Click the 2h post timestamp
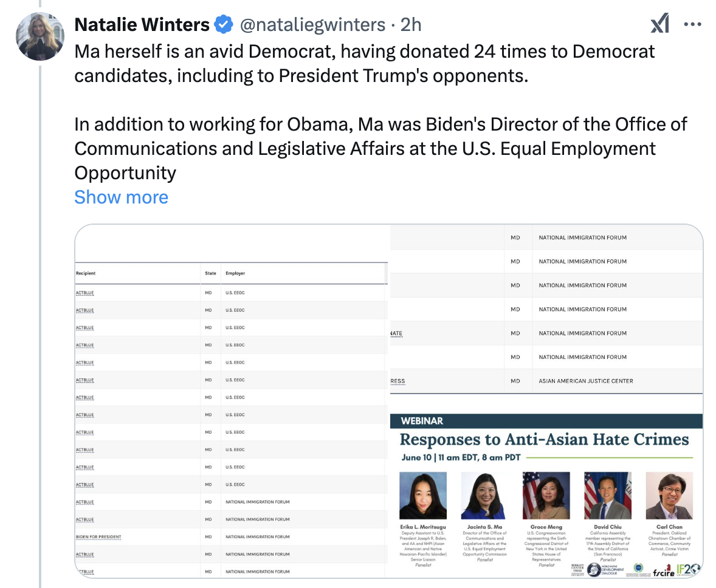Image resolution: width=716 pixels, height=588 pixels. (x=411, y=25)
